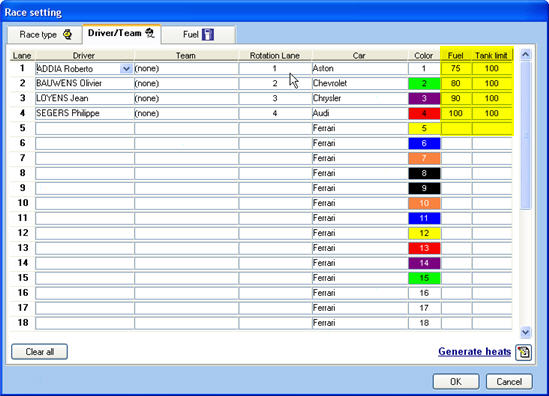The height and width of the screenshot is (396, 549).
Task: Cancel the race setting dialog
Action: pyautogui.click(x=509, y=381)
